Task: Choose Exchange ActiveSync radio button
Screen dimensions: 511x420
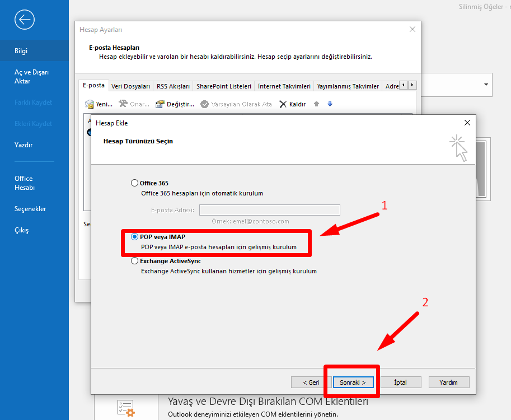Action: tap(134, 261)
